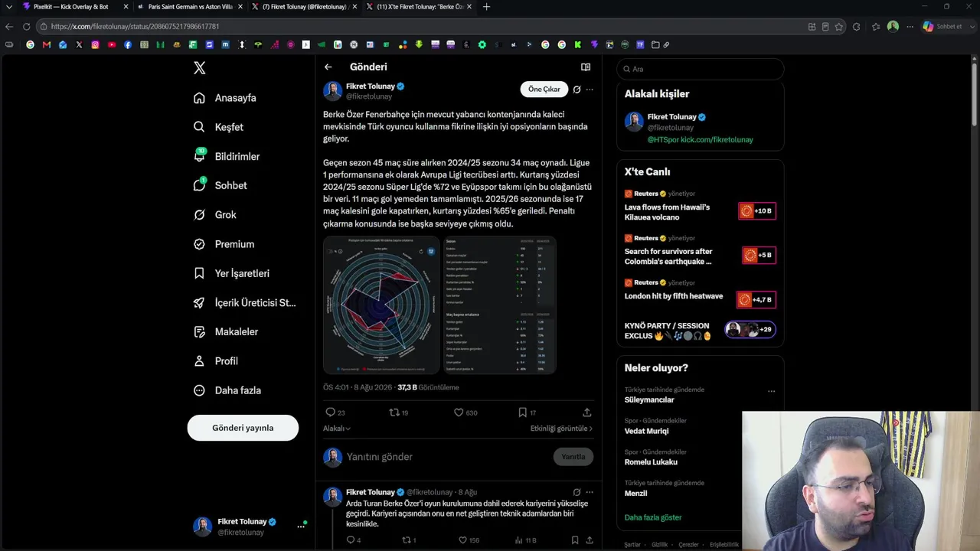Open more options on the Arda Turan post

click(x=590, y=492)
